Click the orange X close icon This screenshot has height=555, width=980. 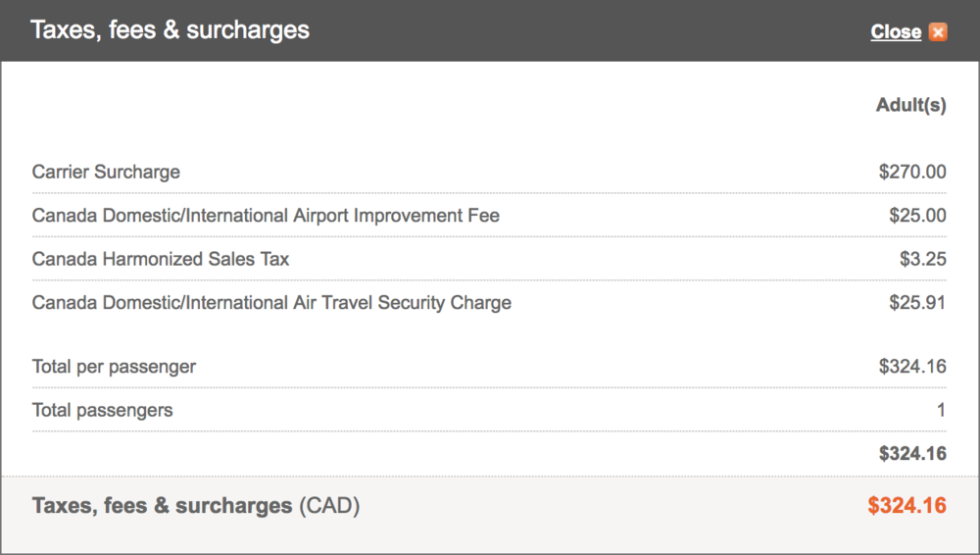[x=938, y=31]
